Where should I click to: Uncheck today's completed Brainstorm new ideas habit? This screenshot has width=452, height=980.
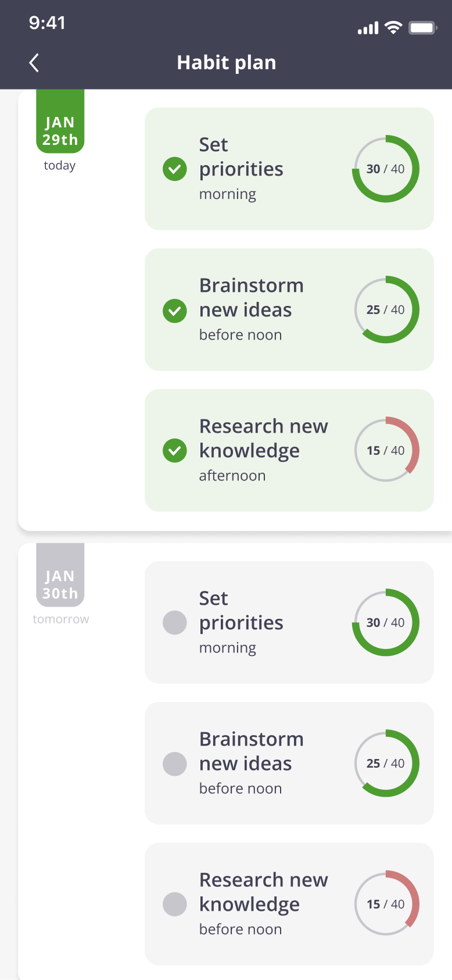pyautogui.click(x=175, y=310)
